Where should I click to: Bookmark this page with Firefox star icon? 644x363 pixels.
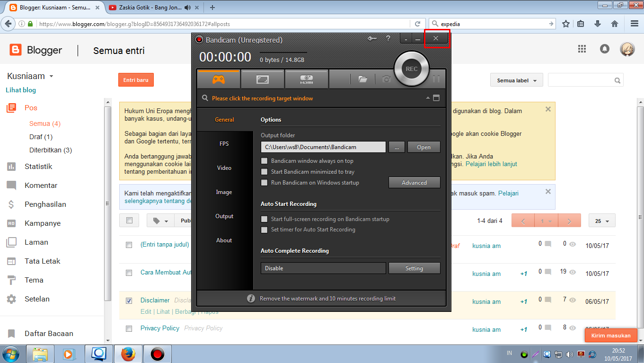pyautogui.click(x=566, y=24)
